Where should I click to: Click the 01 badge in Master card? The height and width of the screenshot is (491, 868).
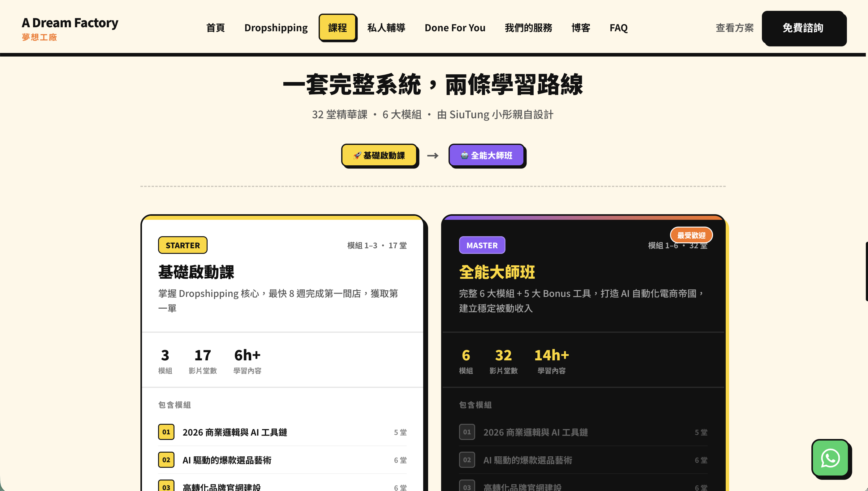pyautogui.click(x=467, y=432)
